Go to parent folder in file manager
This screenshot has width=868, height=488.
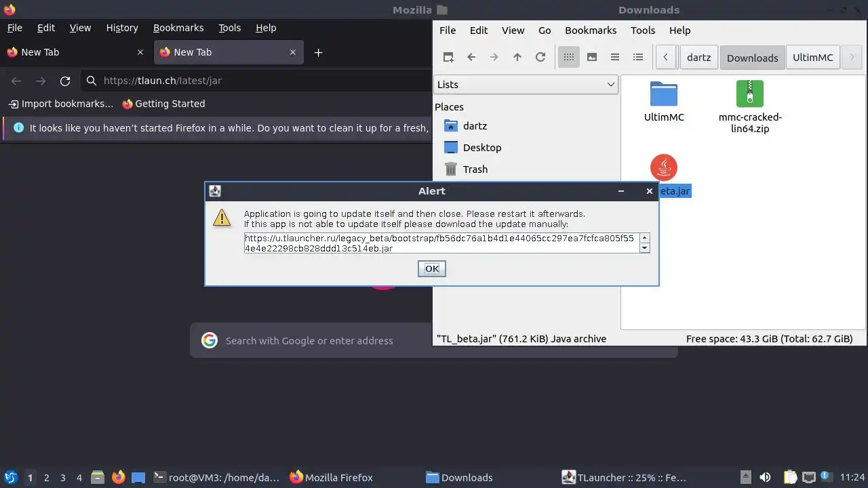coord(517,58)
